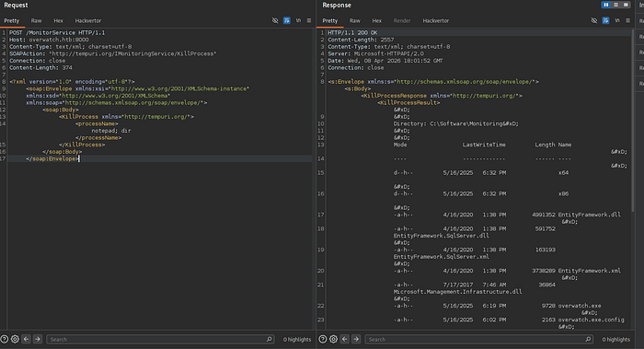
Task: Open search settings gear below Response panel
Action: [333, 339]
